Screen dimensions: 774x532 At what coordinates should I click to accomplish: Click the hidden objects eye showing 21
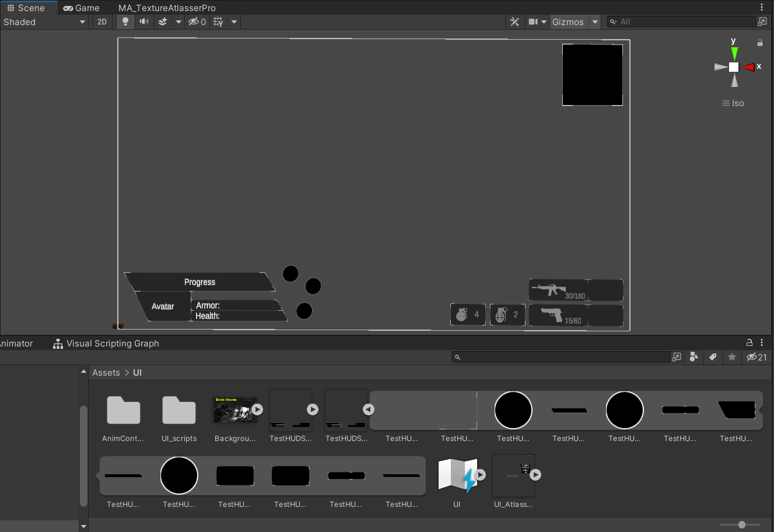(757, 356)
